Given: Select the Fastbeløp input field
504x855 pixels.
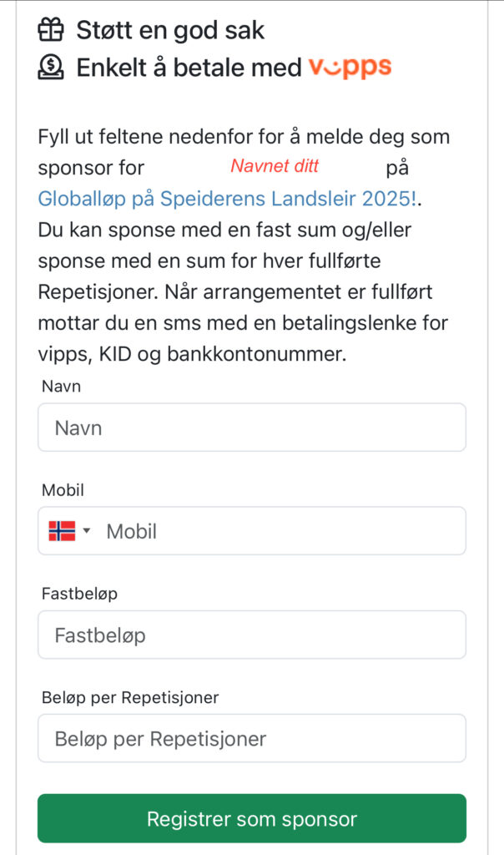Looking at the screenshot, I should [252, 635].
